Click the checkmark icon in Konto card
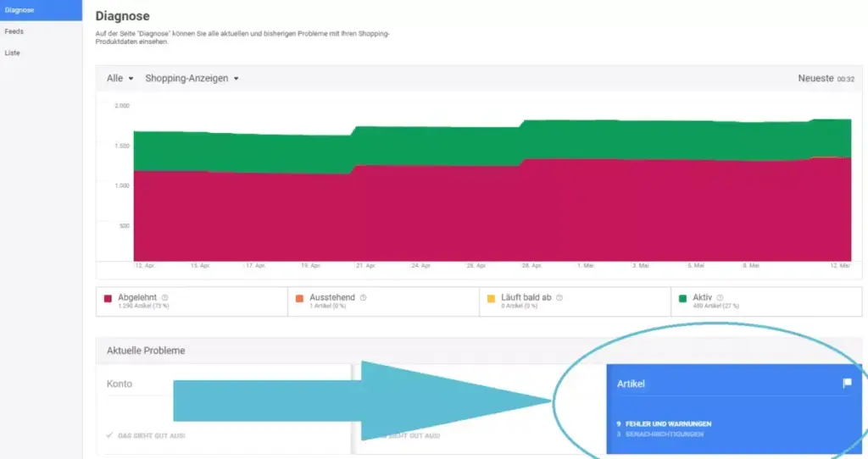Screen dimensions: 868x459 tap(110, 435)
